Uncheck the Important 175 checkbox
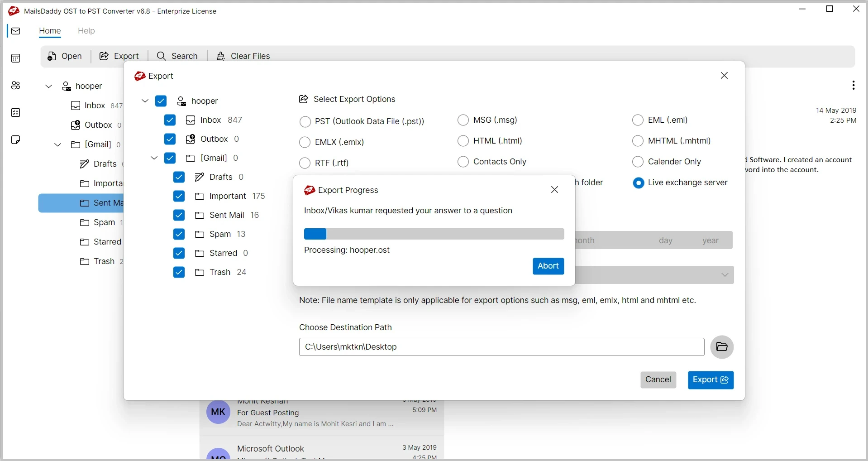The image size is (868, 461). pos(179,196)
